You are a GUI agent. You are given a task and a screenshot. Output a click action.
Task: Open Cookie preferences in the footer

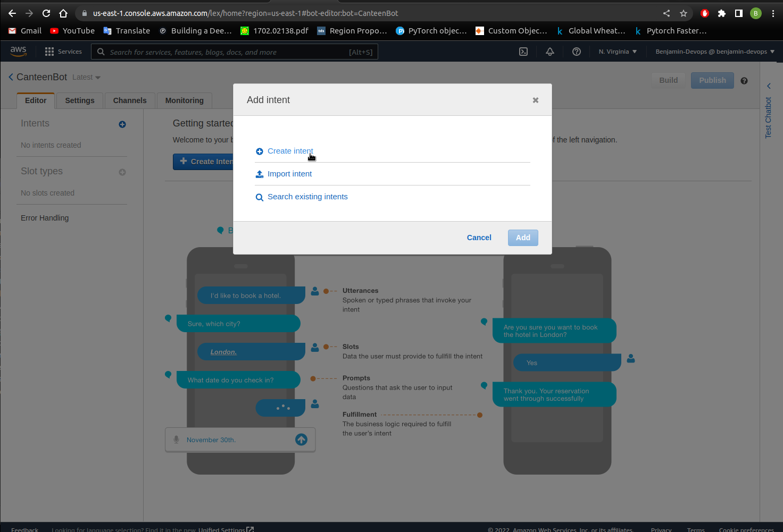coord(746,529)
